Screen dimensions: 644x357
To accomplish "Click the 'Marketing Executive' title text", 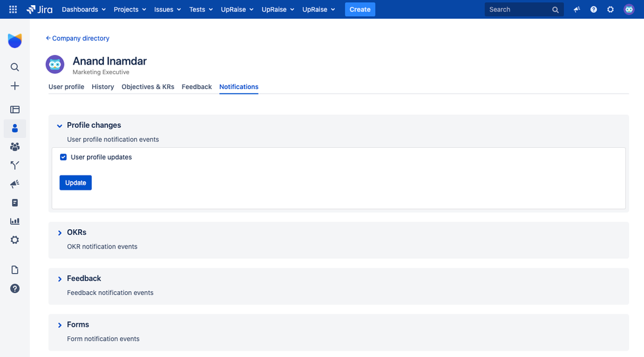I will tap(101, 72).
